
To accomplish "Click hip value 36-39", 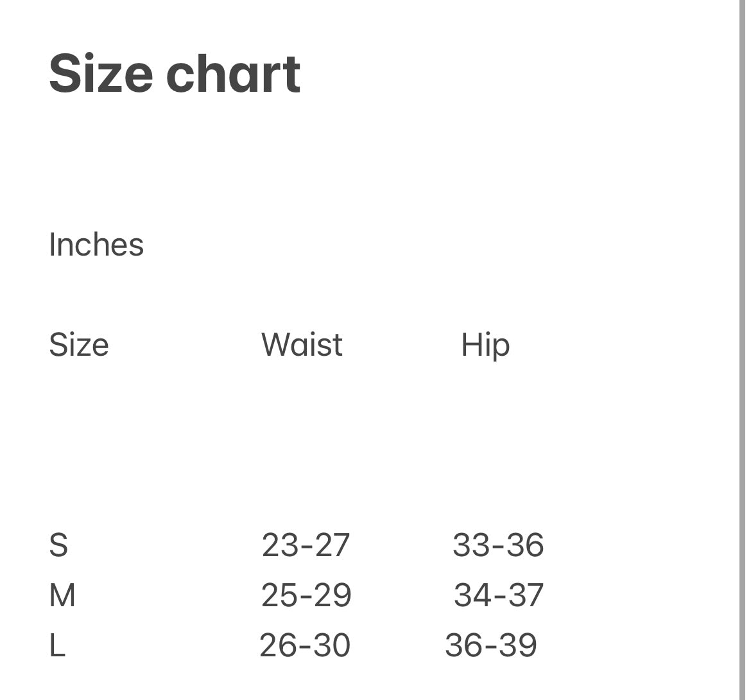I will 491,645.
